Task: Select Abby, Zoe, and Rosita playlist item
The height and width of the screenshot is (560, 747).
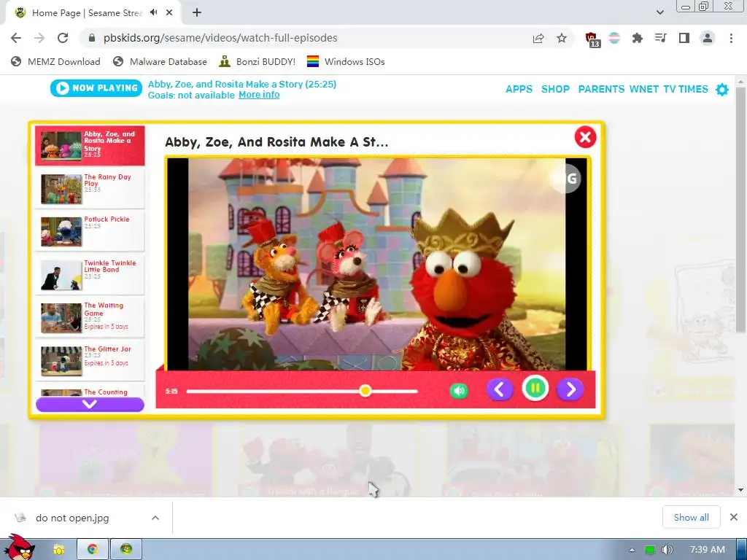Action: tap(90, 145)
